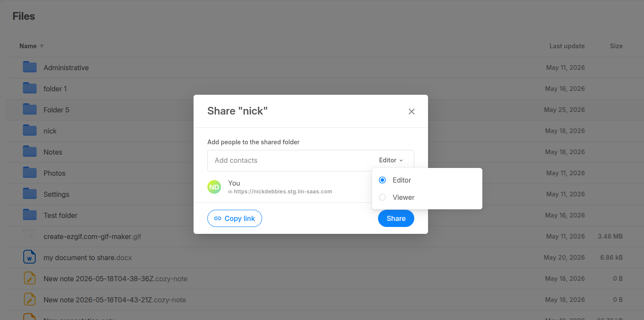Click the Photos folder icon
This screenshot has width=644, height=320.
coord(30,173)
